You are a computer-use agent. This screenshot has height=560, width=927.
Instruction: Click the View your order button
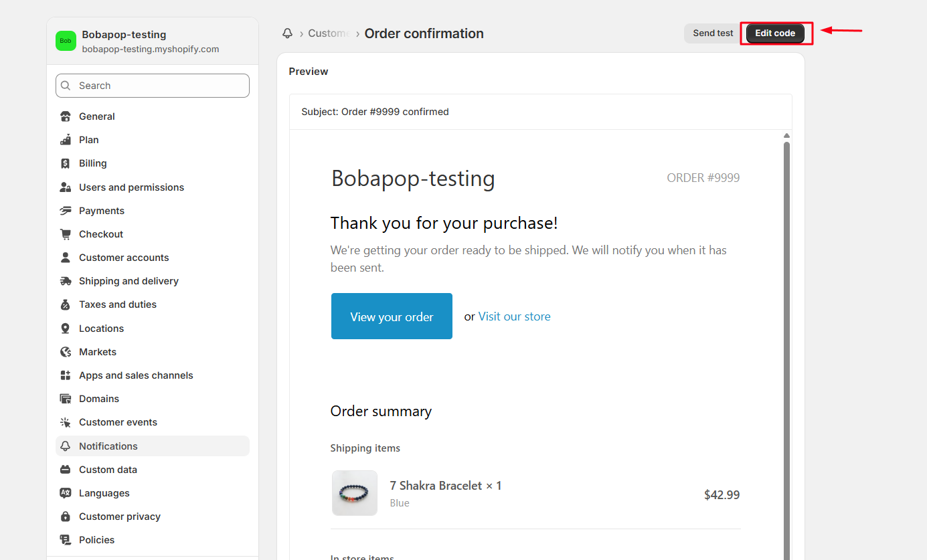[392, 316]
